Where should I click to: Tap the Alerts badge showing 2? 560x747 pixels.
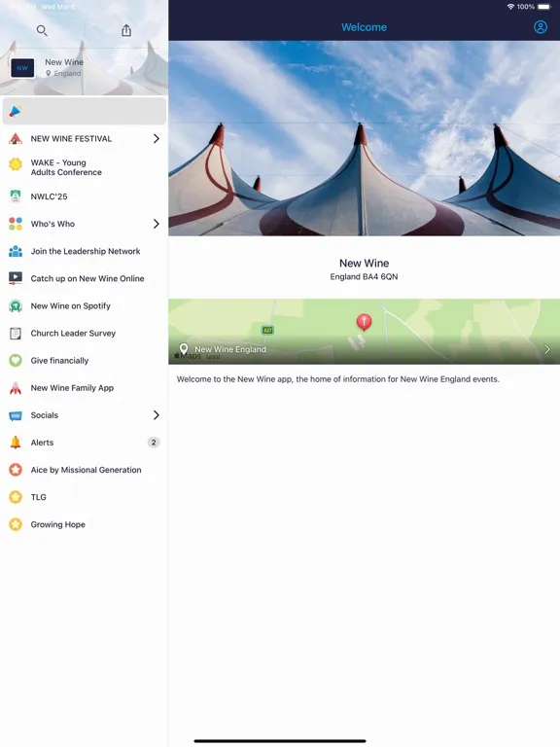(154, 443)
